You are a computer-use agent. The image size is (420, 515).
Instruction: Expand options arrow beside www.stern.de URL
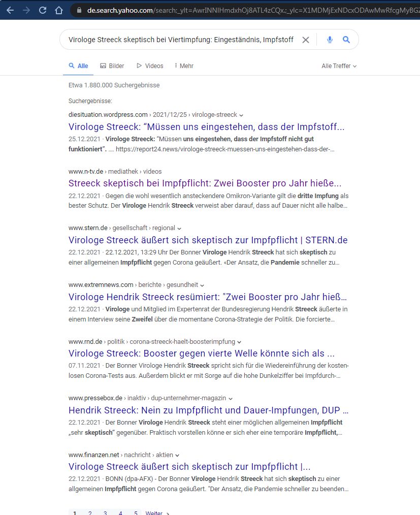(x=179, y=228)
